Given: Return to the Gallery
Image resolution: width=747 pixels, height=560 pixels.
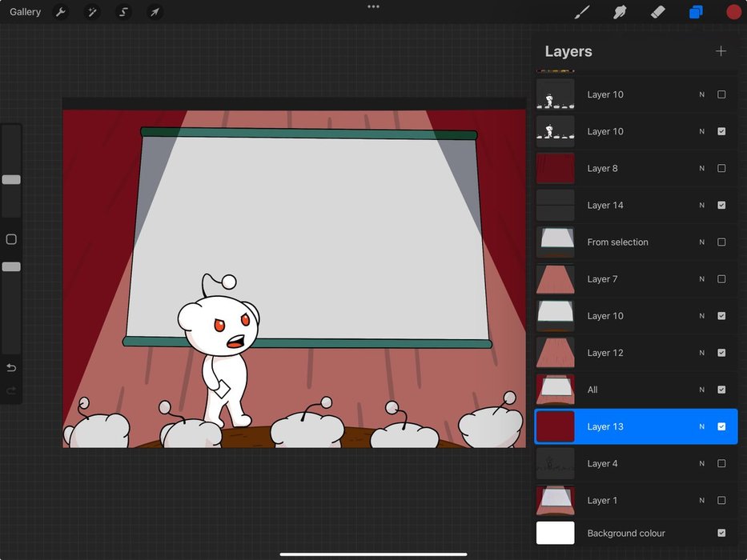Looking at the screenshot, I should tap(26, 12).
